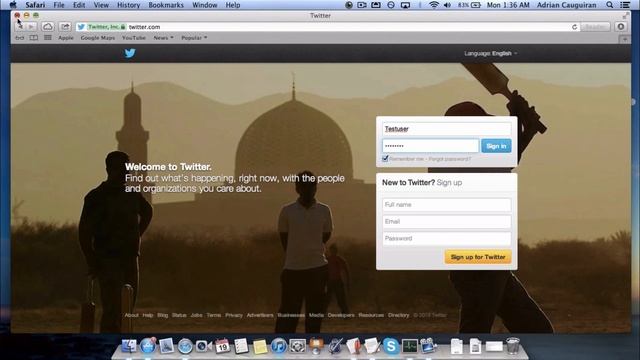
Task: Open iCloud Tabs in Safari toolbar
Action: point(48,27)
